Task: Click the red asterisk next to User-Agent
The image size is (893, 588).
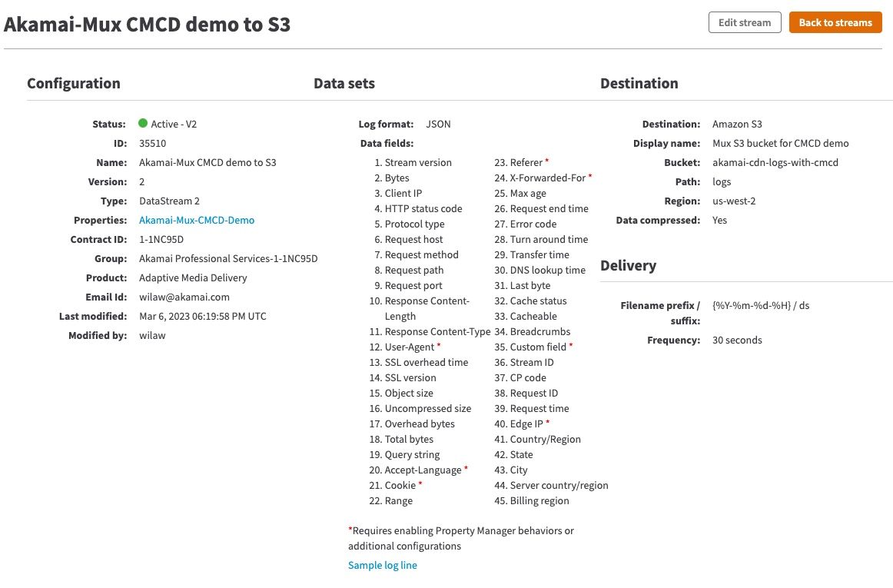Action: click(439, 346)
